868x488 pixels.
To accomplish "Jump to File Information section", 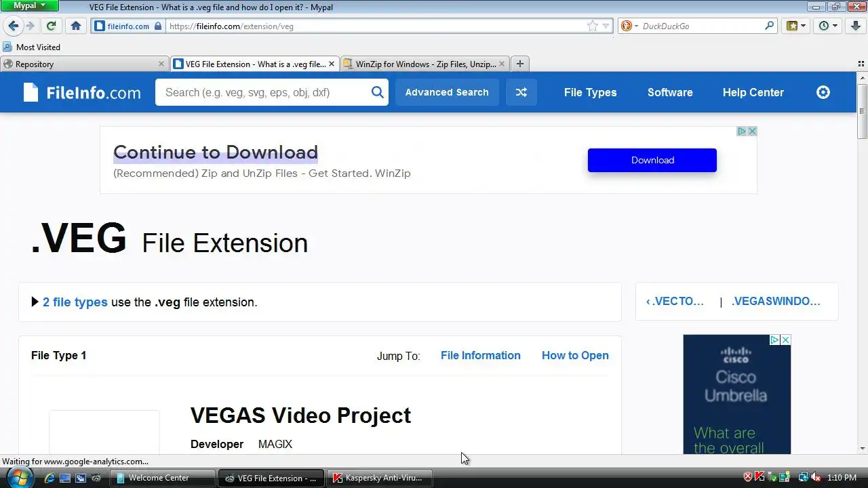I will click(481, 355).
